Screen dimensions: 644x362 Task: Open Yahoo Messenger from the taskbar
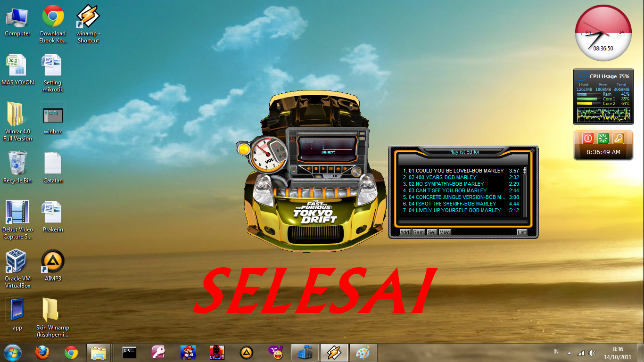tap(275, 353)
